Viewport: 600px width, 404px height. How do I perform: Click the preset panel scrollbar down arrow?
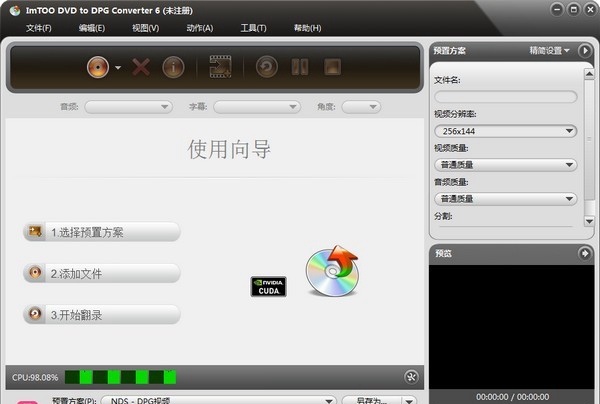point(589,222)
